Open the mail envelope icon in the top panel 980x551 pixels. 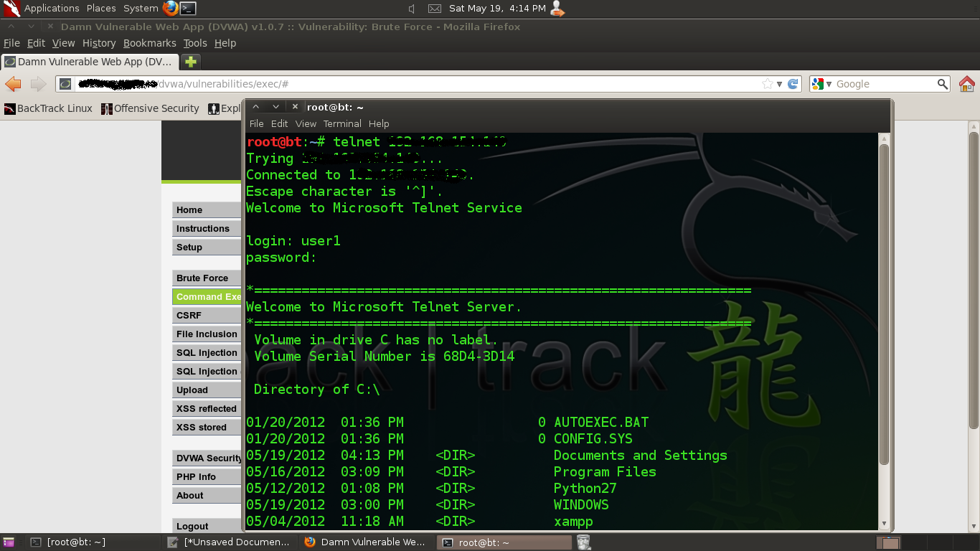(434, 9)
